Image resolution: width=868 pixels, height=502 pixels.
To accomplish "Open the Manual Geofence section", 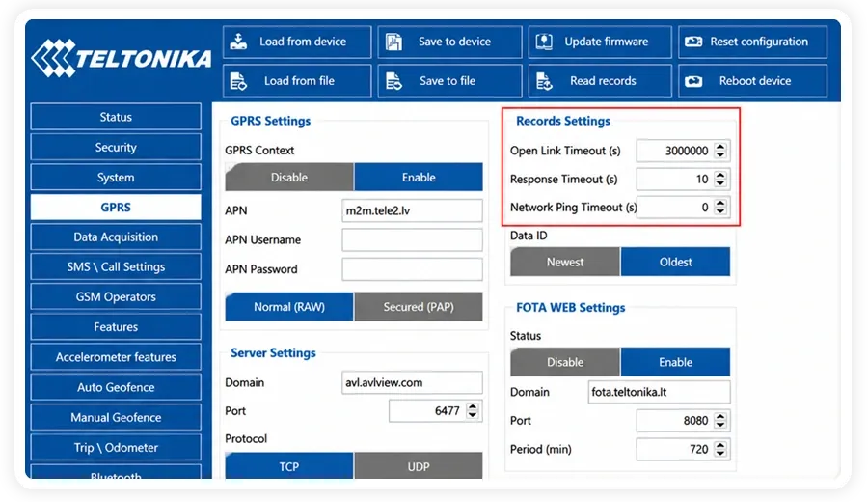I will coord(116,417).
